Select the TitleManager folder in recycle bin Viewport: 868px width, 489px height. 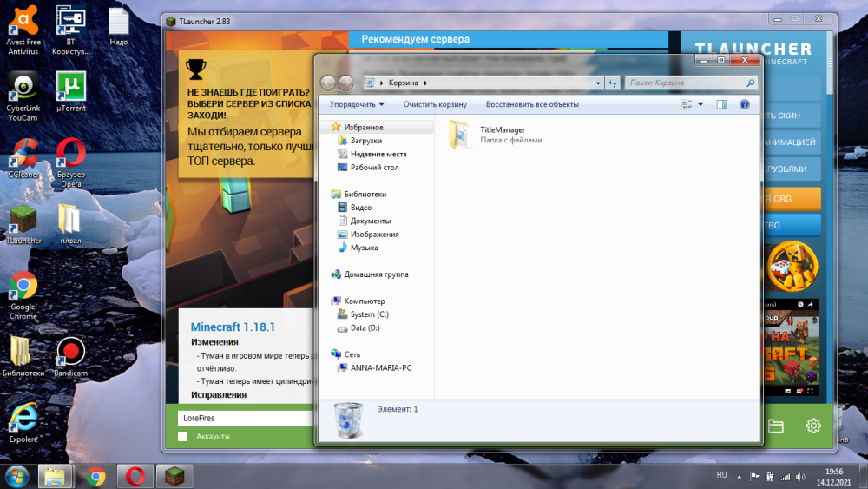pos(496,135)
